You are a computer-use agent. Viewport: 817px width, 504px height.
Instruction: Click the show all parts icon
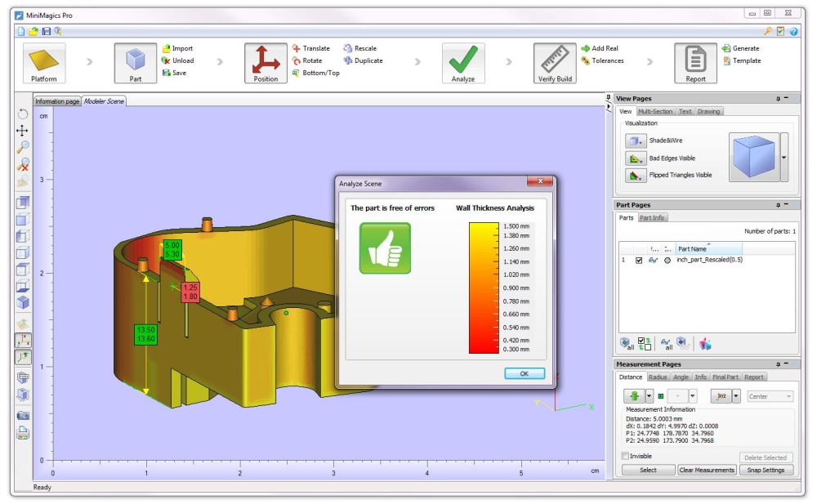[x=627, y=344]
